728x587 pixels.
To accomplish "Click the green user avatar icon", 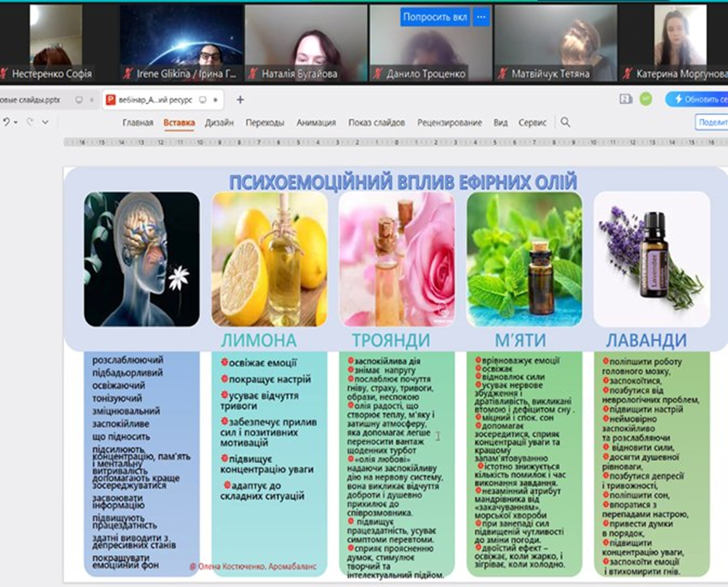I will 645,99.
